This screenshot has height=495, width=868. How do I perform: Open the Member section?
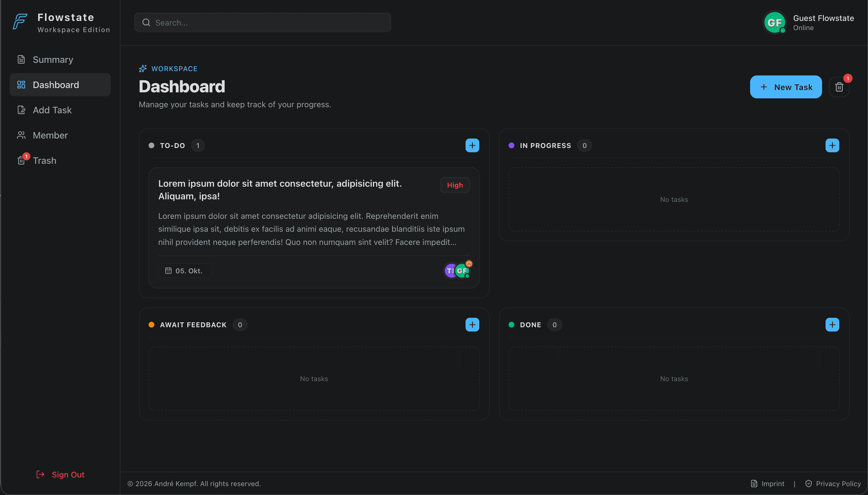60,135
